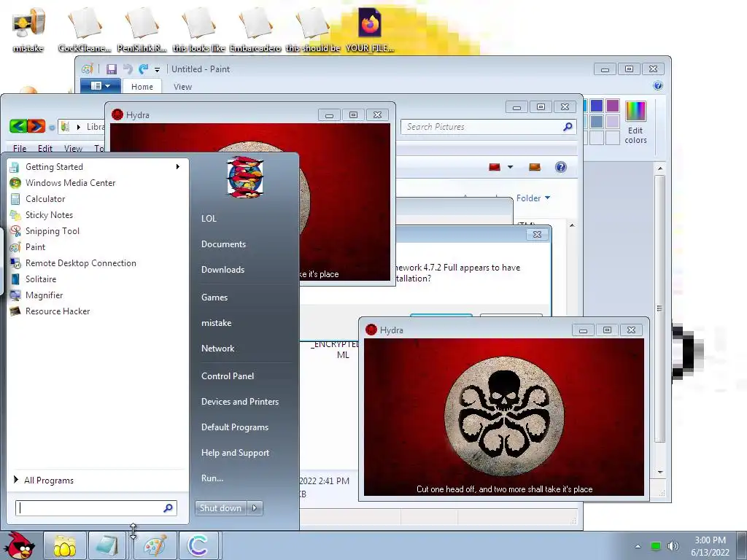Click the C-shaped taskbar icon
Viewport: 747px width, 560px height.
pos(198,545)
